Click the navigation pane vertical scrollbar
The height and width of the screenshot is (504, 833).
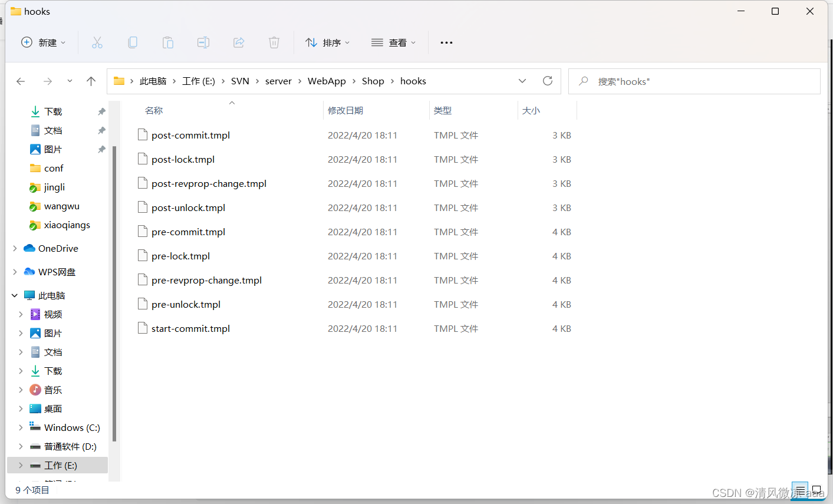coord(114,294)
